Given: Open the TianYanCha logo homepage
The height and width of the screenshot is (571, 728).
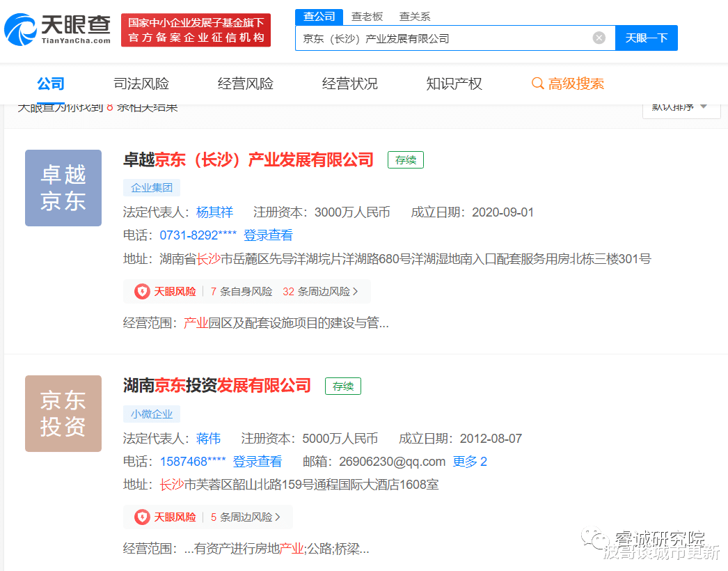Looking at the screenshot, I should tap(58, 29).
